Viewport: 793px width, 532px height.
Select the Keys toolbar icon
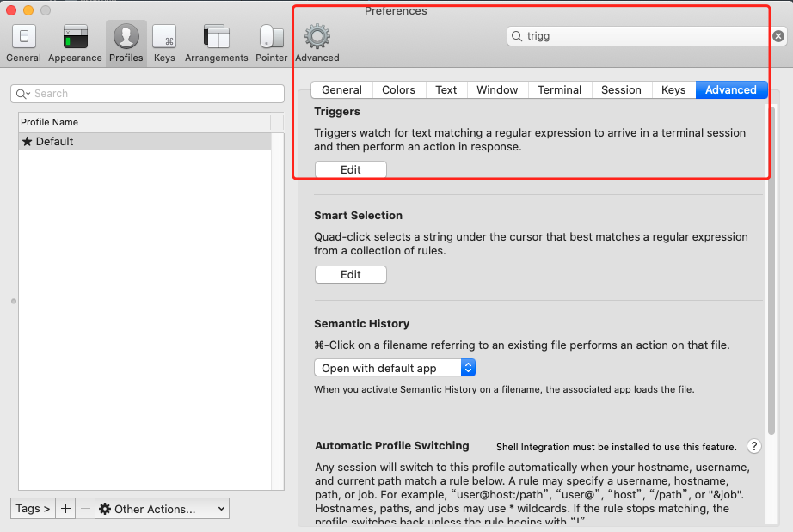click(164, 43)
